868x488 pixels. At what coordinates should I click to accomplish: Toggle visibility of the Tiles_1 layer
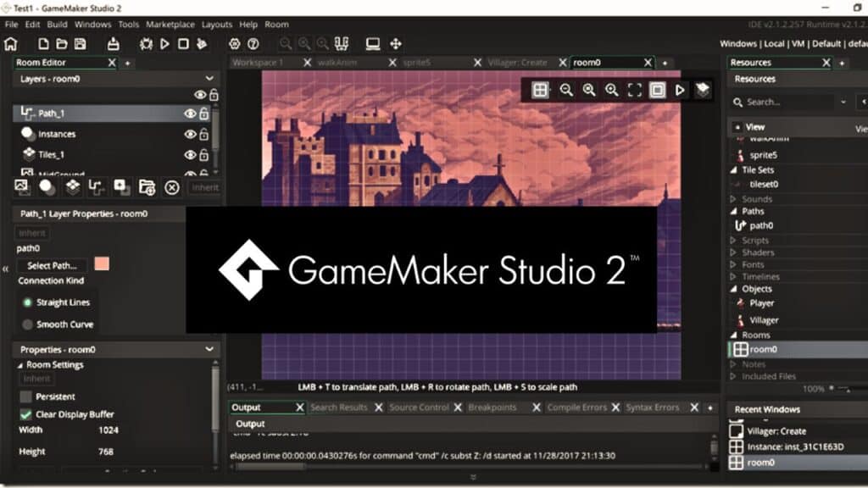[x=190, y=155]
